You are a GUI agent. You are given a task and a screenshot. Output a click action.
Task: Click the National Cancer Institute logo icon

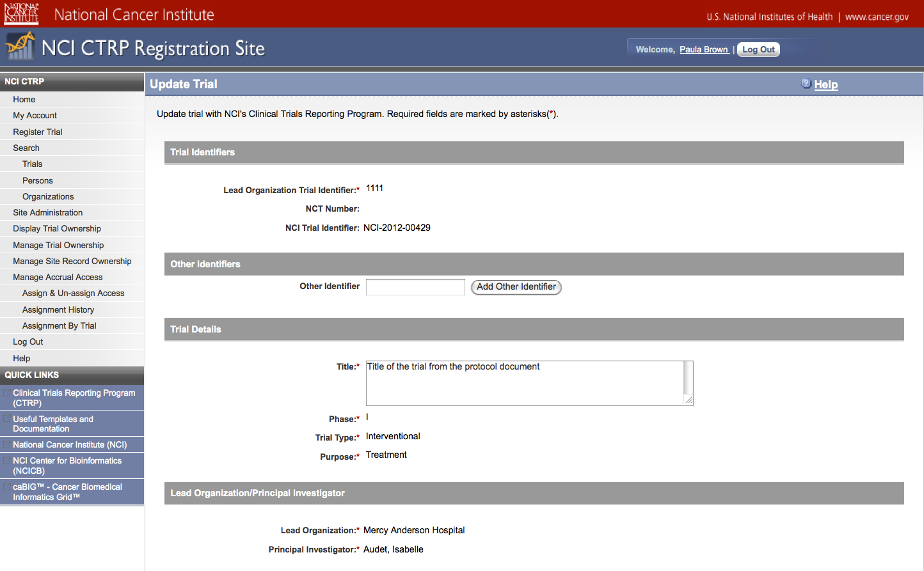[21, 13]
